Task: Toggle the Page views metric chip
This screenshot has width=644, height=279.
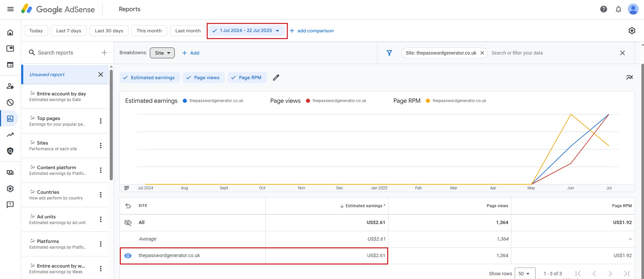Action: pos(203,77)
